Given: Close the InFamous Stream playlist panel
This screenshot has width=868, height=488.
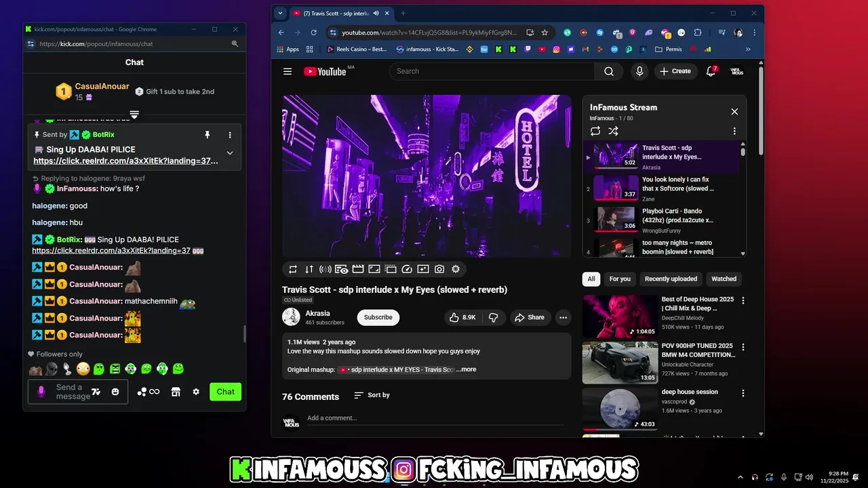Looking at the screenshot, I should tap(734, 112).
